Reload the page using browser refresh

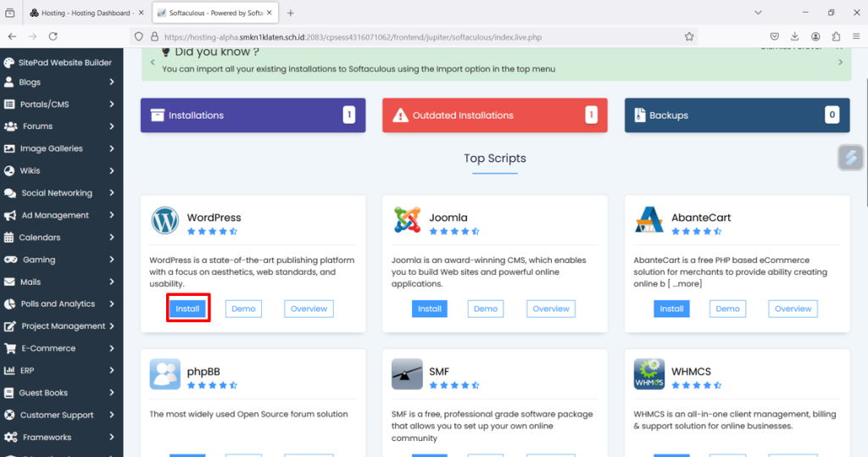pyautogui.click(x=53, y=36)
